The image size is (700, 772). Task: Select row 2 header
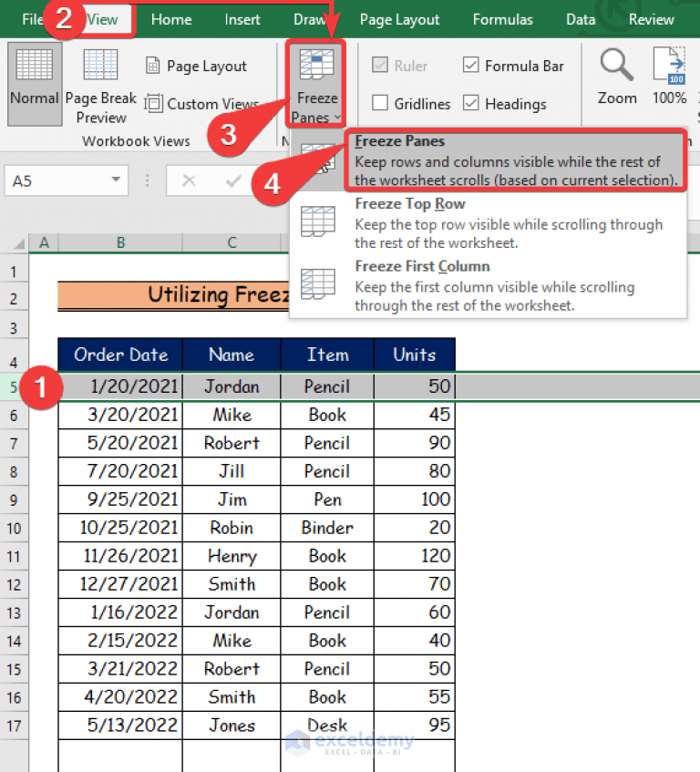click(14, 298)
